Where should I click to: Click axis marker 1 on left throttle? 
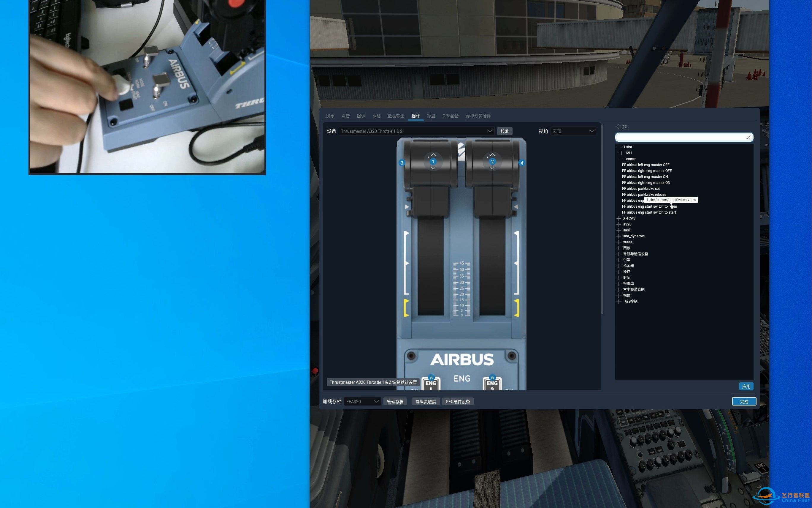coord(433,162)
